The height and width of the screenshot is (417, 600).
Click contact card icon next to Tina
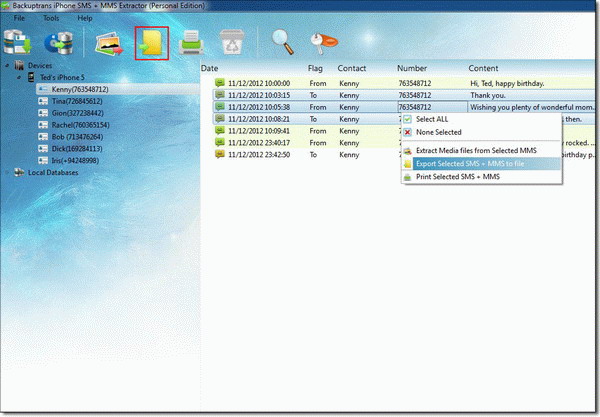tap(43, 101)
